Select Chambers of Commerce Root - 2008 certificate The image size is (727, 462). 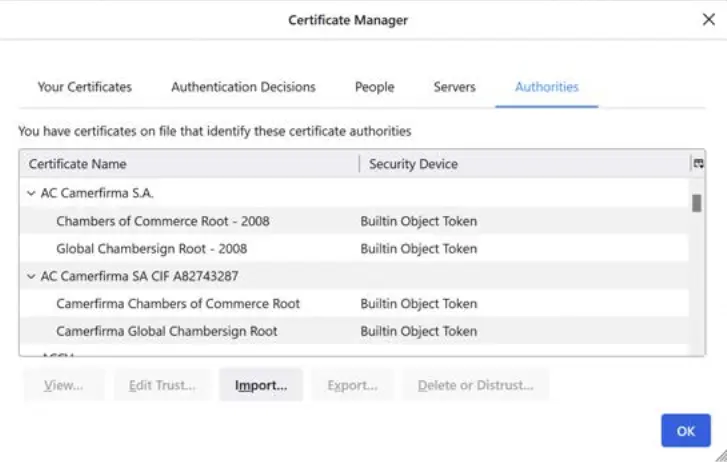pyautogui.click(x=162, y=221)
